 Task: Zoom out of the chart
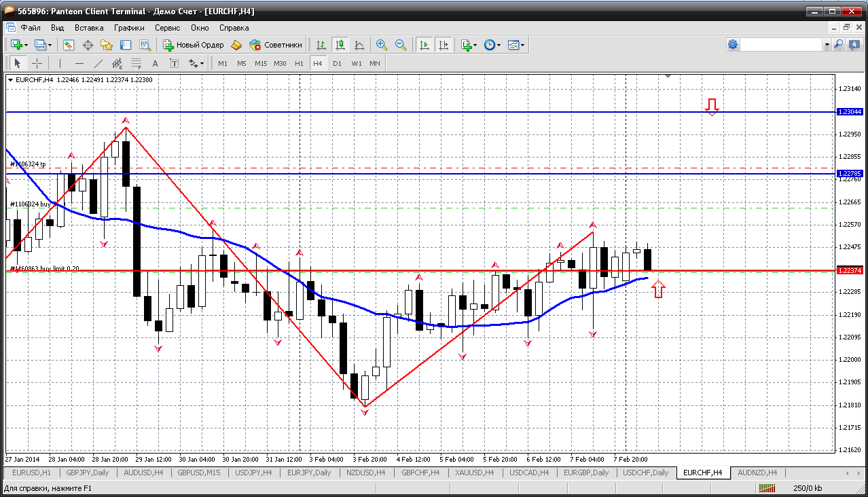tap(401, 45)
